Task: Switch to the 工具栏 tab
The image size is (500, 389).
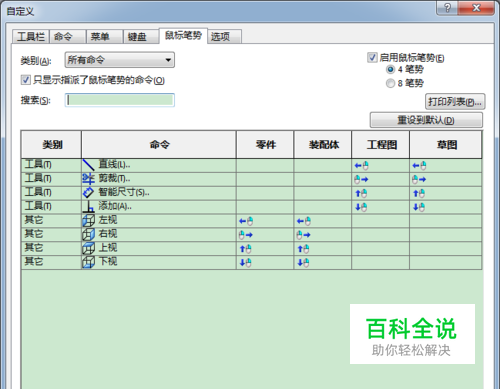Action: [x=31, y=36]
